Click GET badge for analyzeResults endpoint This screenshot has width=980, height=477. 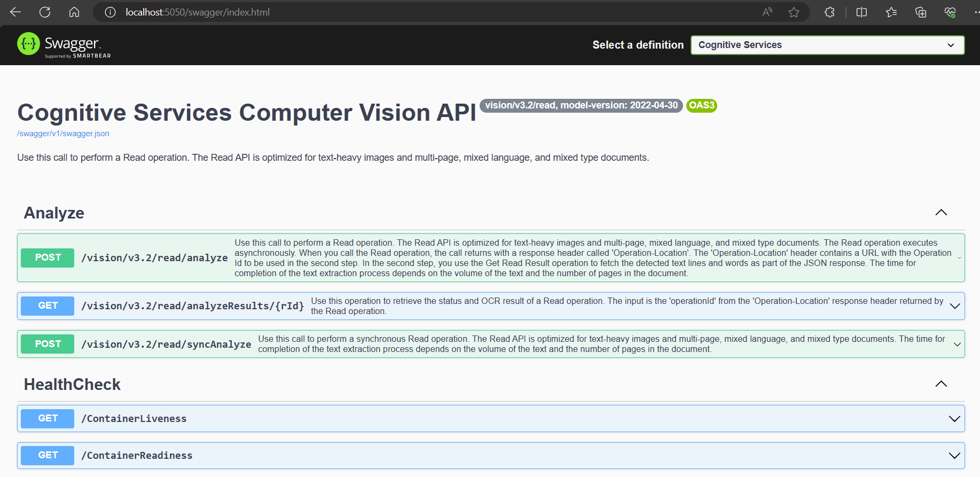(48, 306)
